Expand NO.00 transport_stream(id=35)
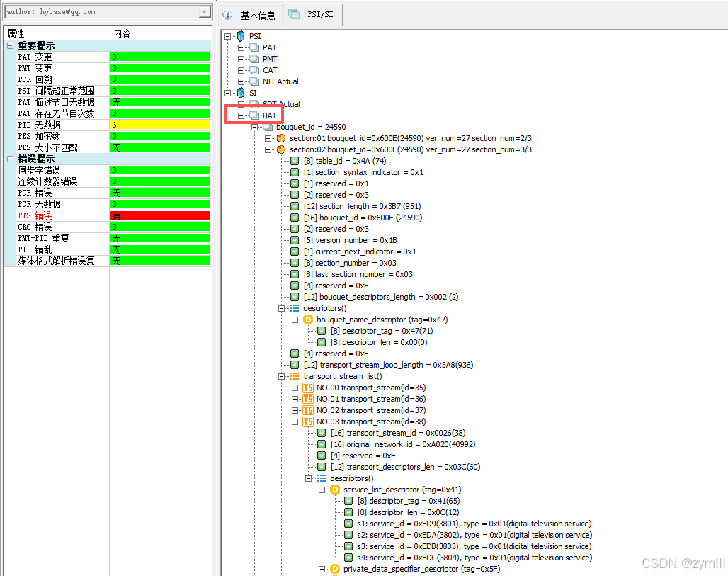The height and width of the screenshot is (576, 728). click(295, 388)
